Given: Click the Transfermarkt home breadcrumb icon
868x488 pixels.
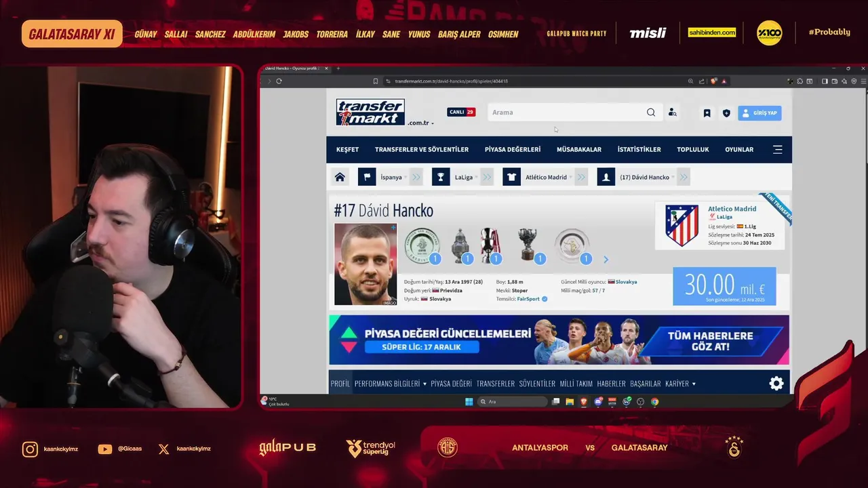Looking at the screenshot, I should coord(340,177).
